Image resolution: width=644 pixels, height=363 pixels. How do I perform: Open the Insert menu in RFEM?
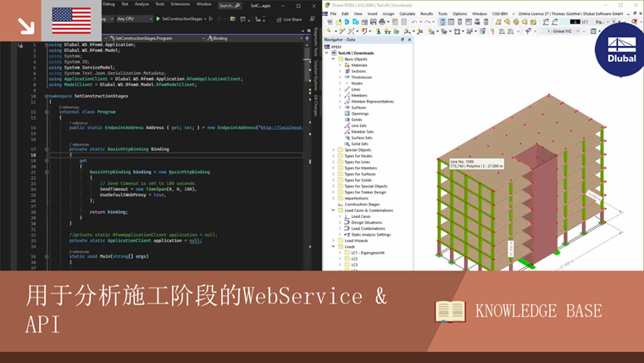pyautogui.click(x=372, y=14)
